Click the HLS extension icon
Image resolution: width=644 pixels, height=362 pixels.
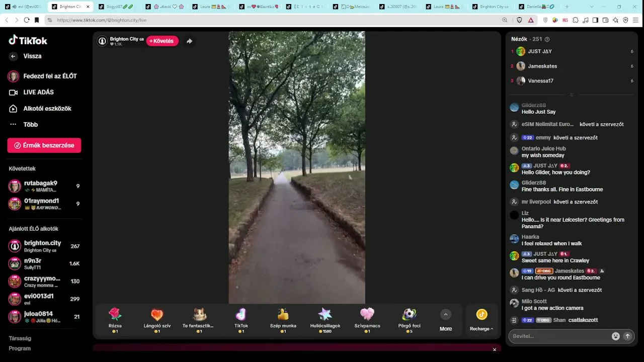(x=565, y=20)
